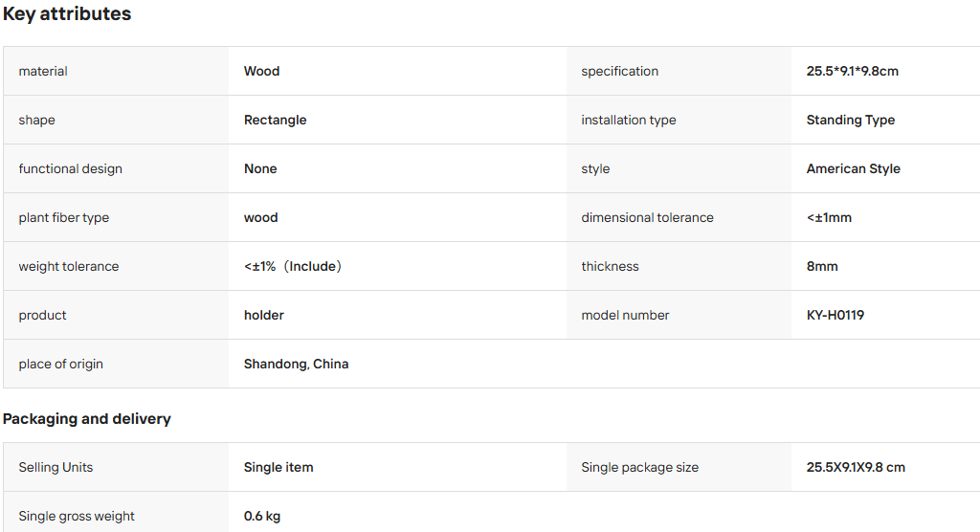Select the '25.5X9.1X9.8 cm' package size

[855, 468]
